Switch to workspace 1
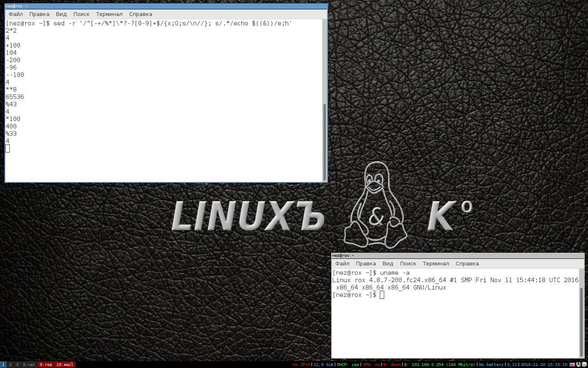Image resolution: width=588 pixels, height=368 pixels. 3,365
